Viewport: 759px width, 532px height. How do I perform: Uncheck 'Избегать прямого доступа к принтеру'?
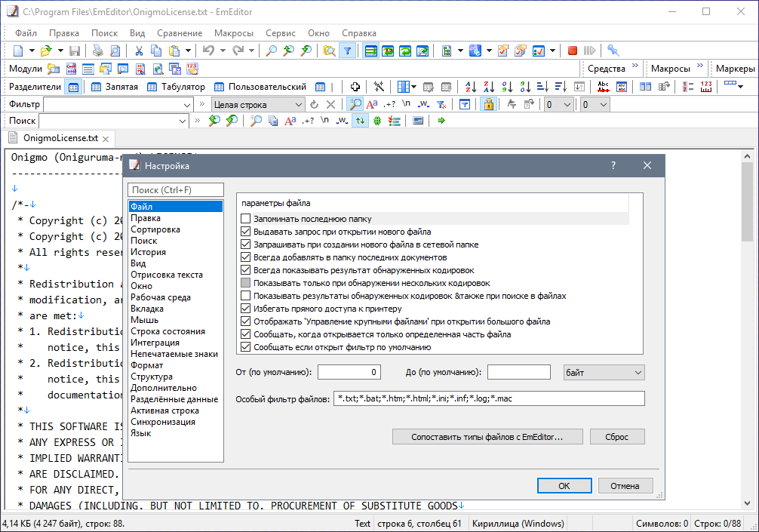[x=245, y=309]
